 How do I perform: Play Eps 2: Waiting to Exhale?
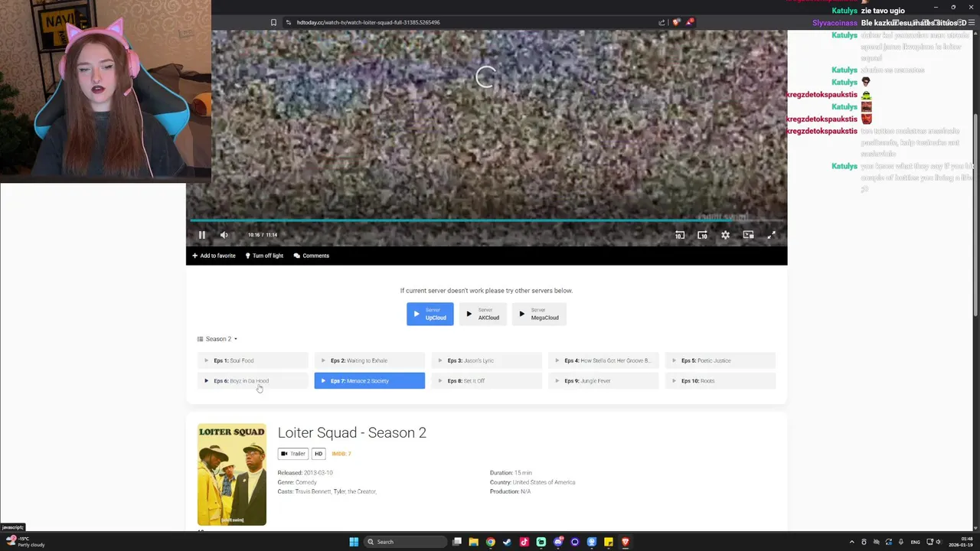(369, 360)
